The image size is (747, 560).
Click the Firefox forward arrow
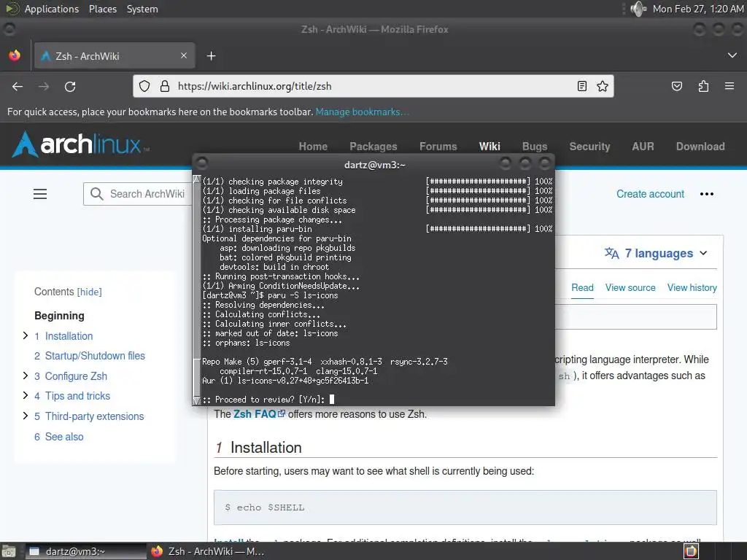point(44,86)
